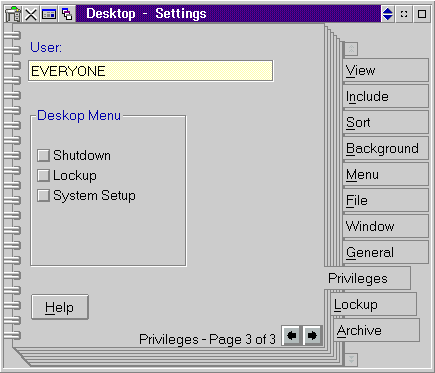
Task: Click the "Deskop Menu" group label
Action: (79, 115)
